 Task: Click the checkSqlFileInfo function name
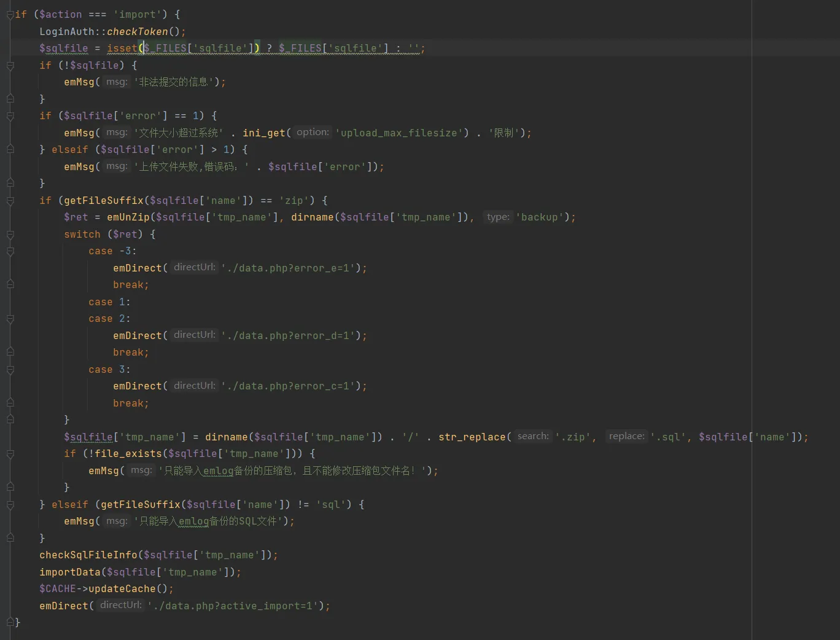point(88,555)
